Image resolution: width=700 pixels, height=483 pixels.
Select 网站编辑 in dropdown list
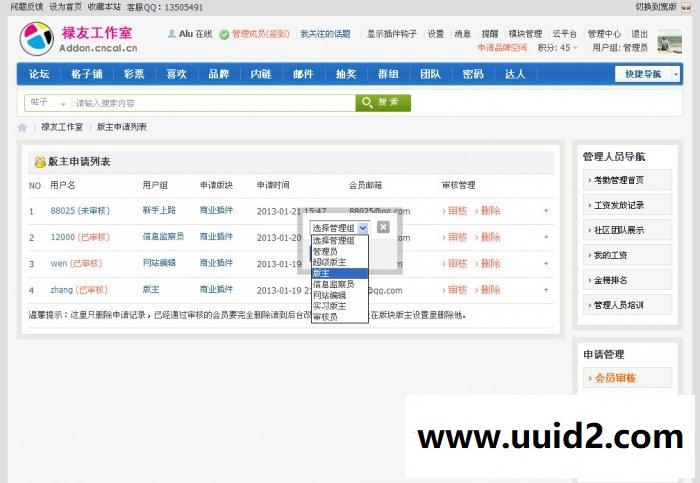click(x=340, y=295)
